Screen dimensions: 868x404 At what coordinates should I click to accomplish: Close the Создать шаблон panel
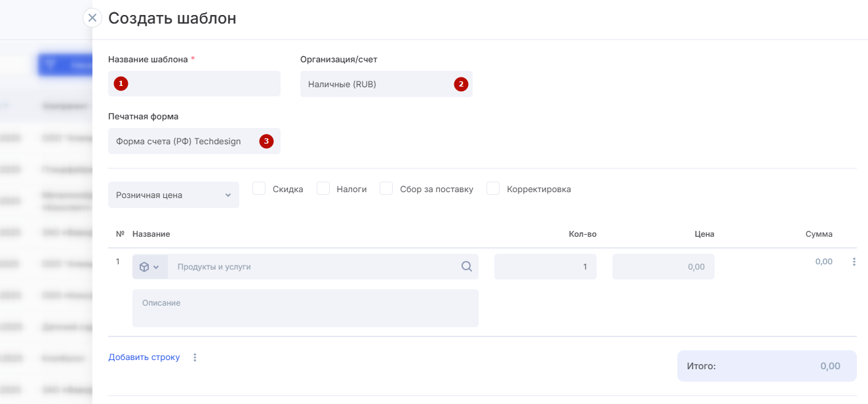click(x=92, y=18)
